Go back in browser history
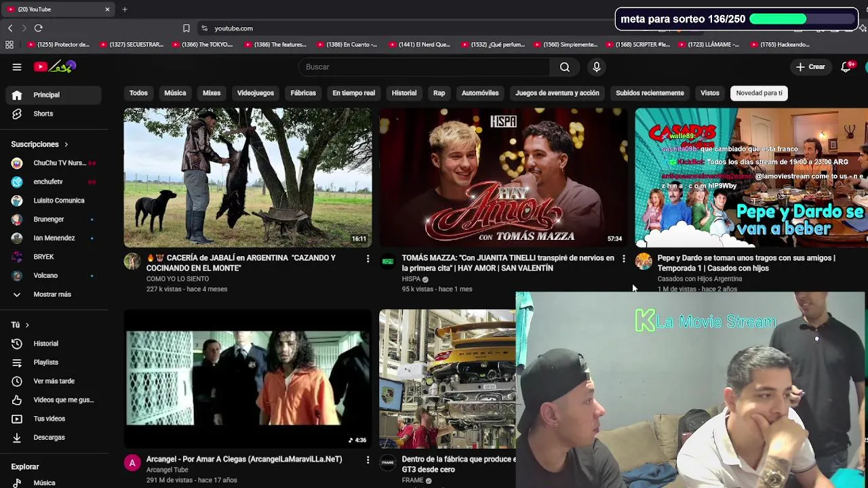 pos(10,28)
